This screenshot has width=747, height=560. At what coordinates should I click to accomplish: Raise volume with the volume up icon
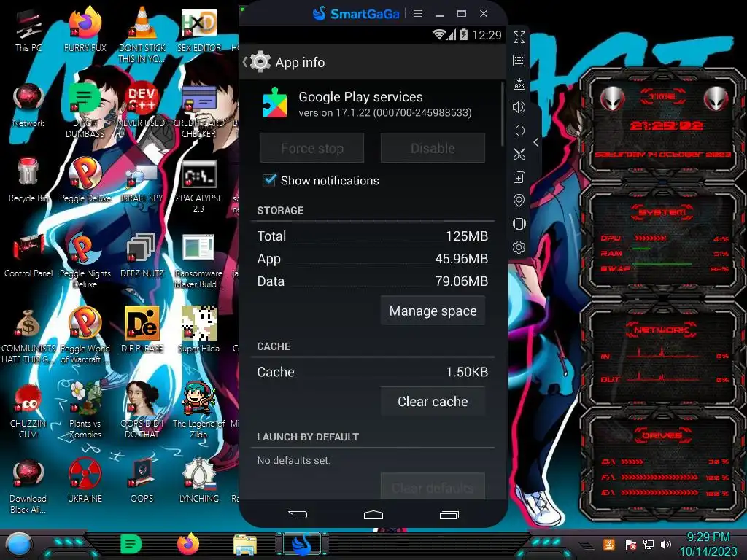(519, 107)
